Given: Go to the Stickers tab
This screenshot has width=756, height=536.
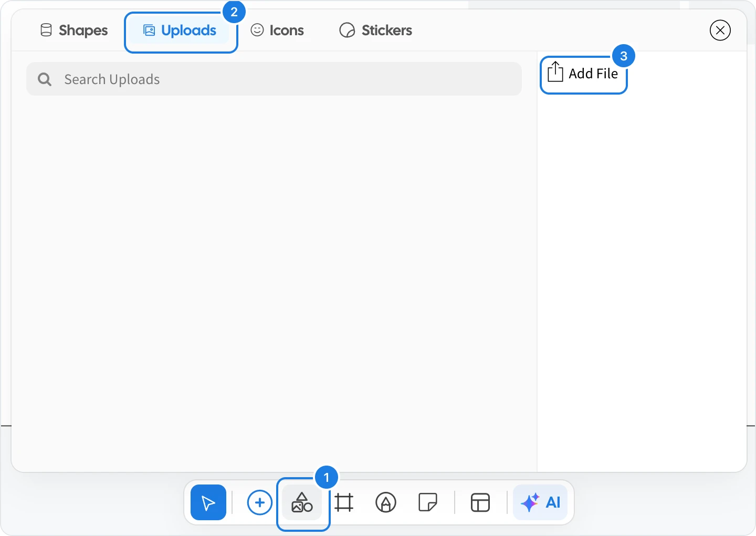Looking at the screenshot, I should pyautogui.click(x=376, y=30).
